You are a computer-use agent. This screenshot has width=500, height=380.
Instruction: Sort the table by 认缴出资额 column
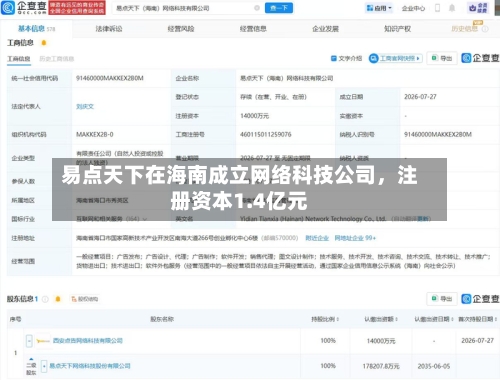point(381,319)
